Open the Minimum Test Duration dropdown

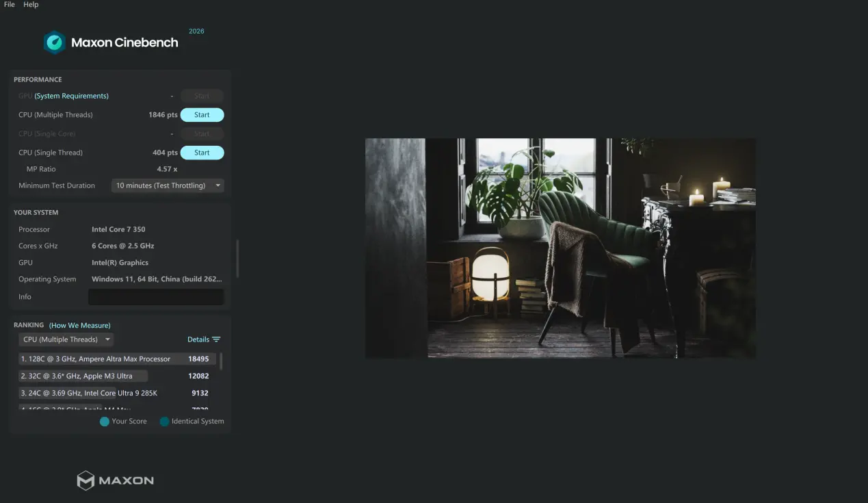click(x=168, y=185)
